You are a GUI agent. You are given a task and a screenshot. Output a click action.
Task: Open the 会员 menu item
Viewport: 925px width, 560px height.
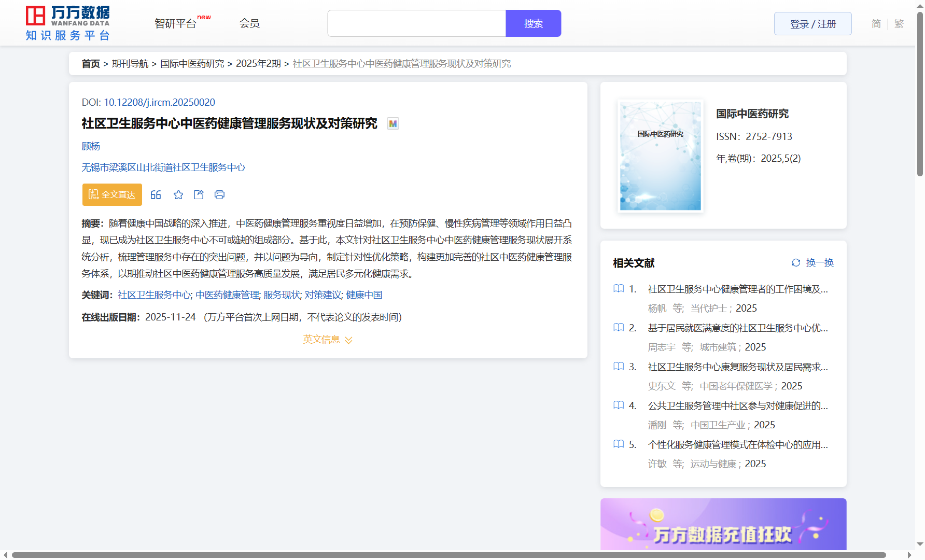249,23
